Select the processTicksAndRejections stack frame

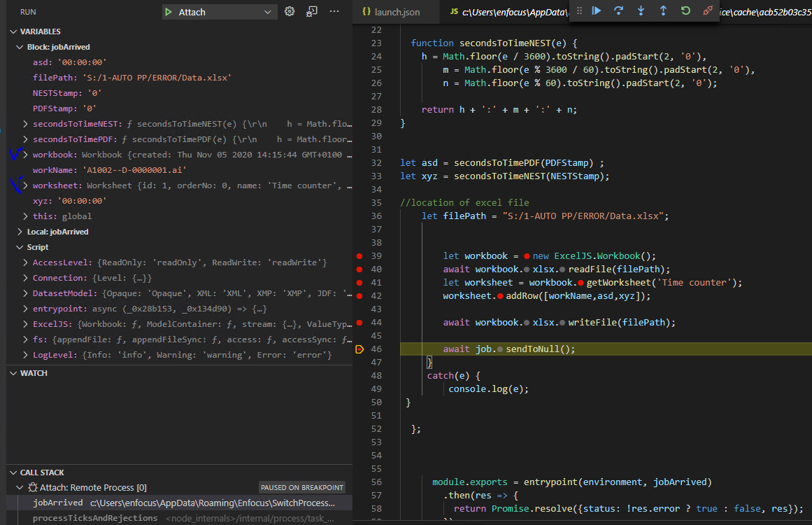(95, 518)
